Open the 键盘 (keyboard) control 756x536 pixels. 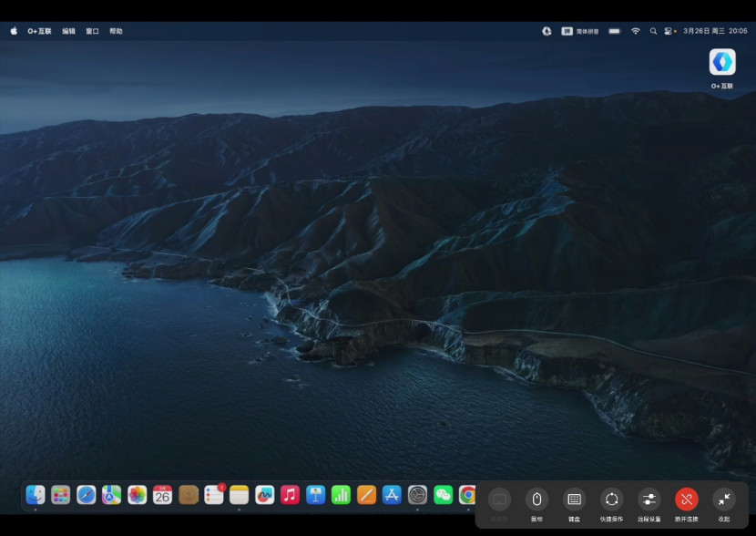574,500
